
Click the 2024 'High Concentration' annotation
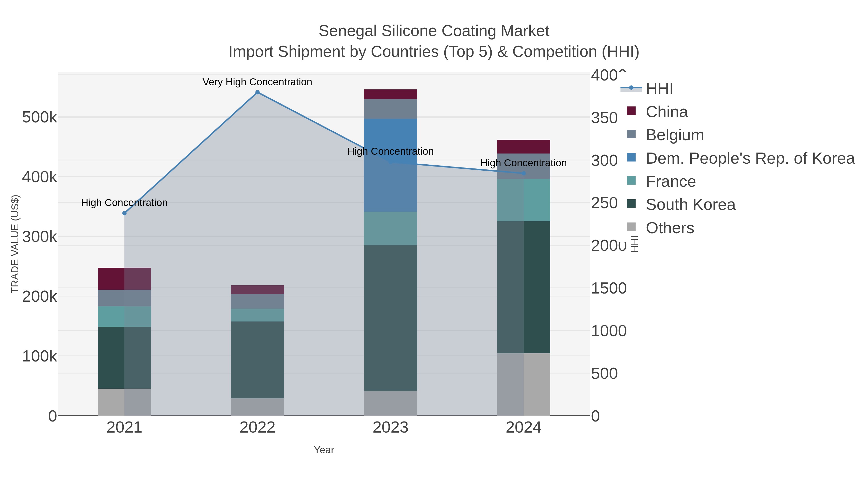[524, 163]
